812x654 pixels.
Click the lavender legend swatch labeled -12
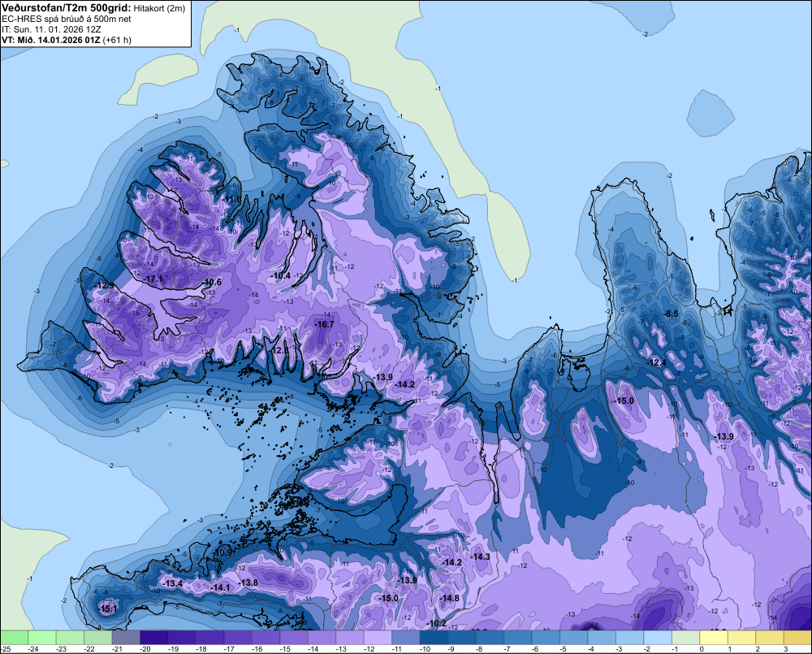[x=378, y=638]
